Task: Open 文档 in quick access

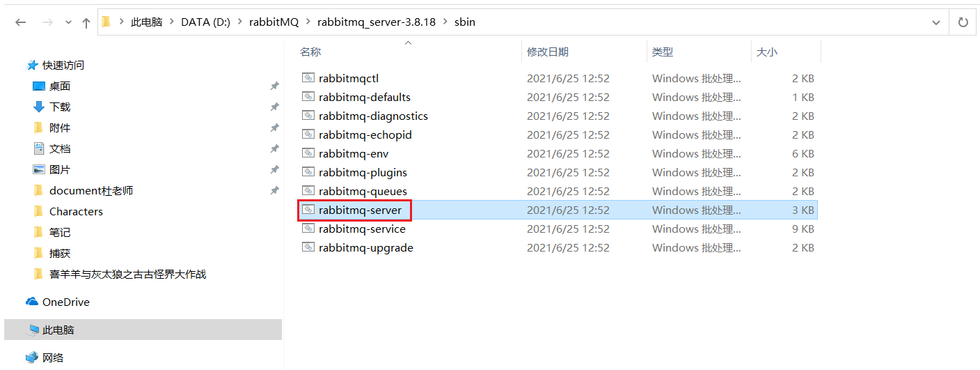Action: pyautogui.click(x=60, y=148)
